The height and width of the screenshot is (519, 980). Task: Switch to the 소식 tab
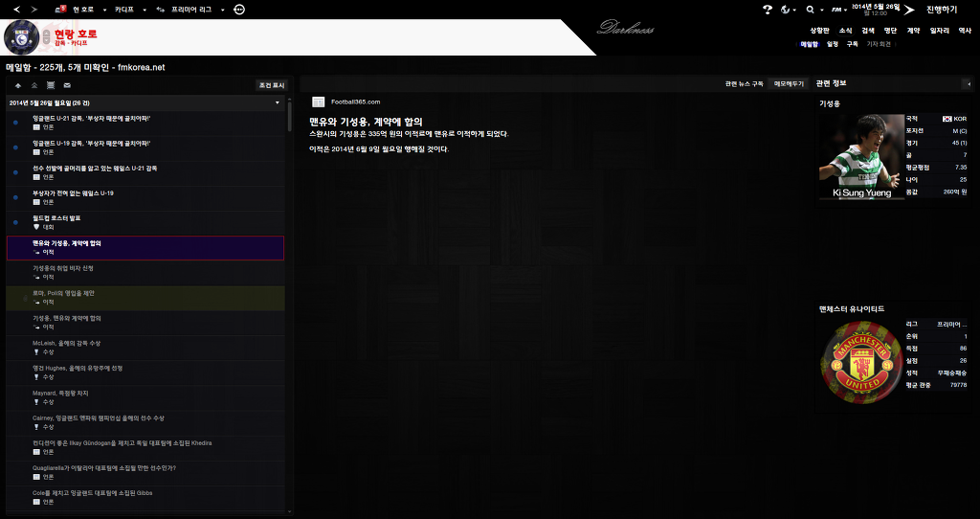tap(846, 30)
